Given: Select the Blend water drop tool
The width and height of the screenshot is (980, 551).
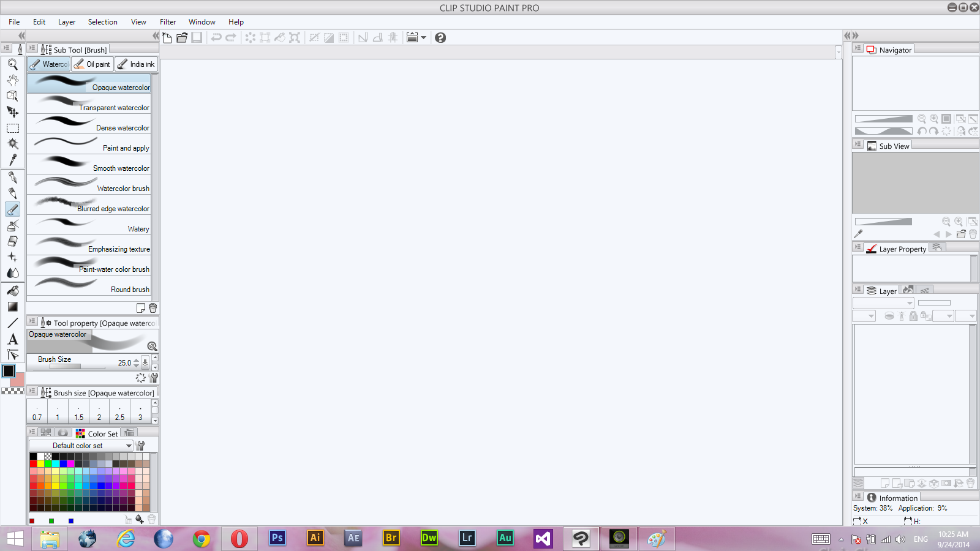Looking at the screenshot, I should tap(12, 273).
